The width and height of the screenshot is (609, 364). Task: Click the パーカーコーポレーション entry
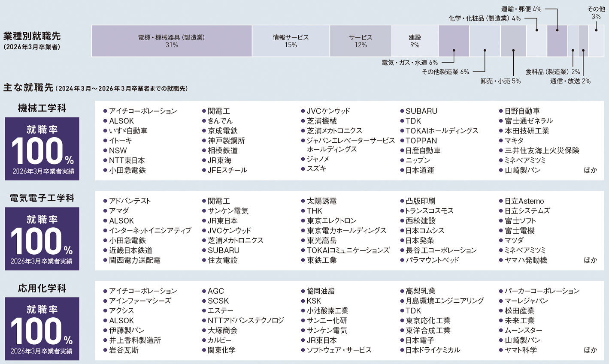coord(542,291)
